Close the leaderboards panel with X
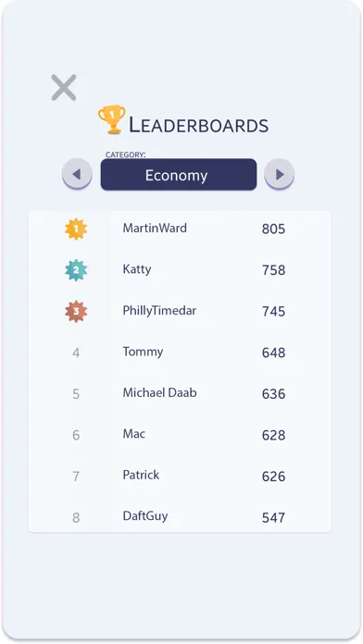363x644 pixels. pyautogui.click(x=64, y=88)
